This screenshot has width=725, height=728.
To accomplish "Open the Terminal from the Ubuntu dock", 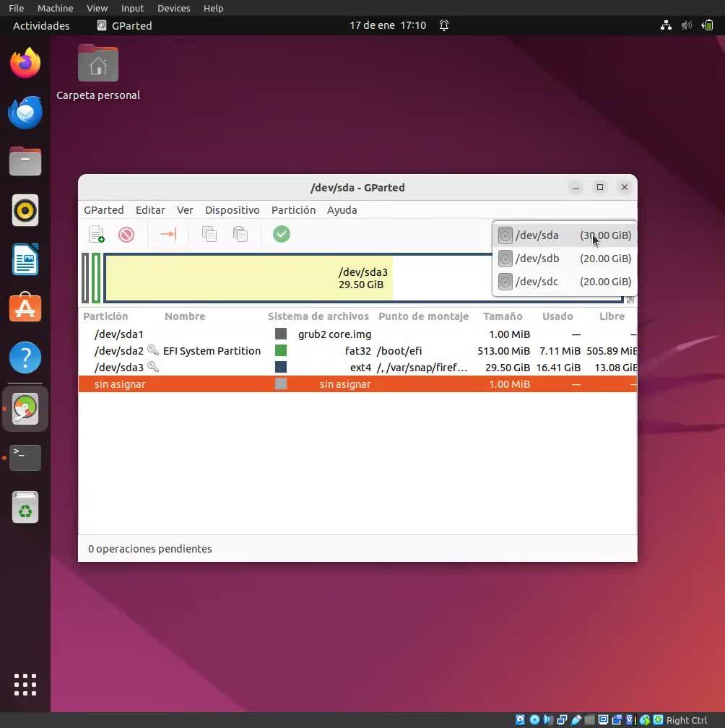I will click(25, 458).
